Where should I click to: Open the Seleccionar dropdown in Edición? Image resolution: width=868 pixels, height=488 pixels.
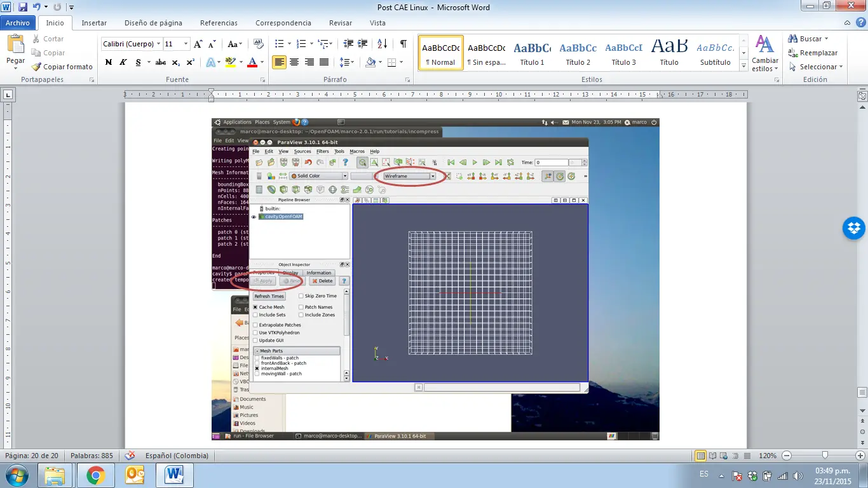pyautogui.click(x=817, y=67)
